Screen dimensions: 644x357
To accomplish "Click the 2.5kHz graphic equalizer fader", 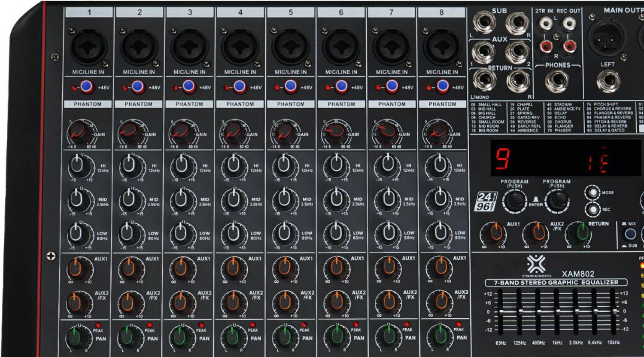I will 576,312.
